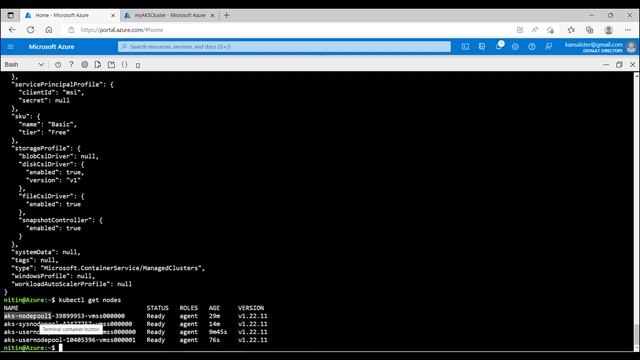640x360 pixels.
Task: Open Cloud Shell settings gear
Action: [x=84, y=64]
